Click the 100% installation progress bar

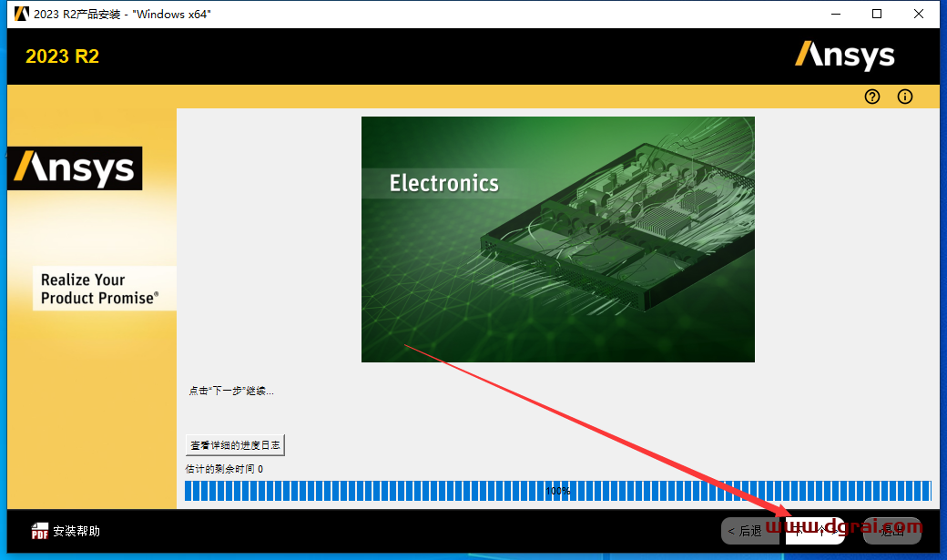[x=558, y=491]
